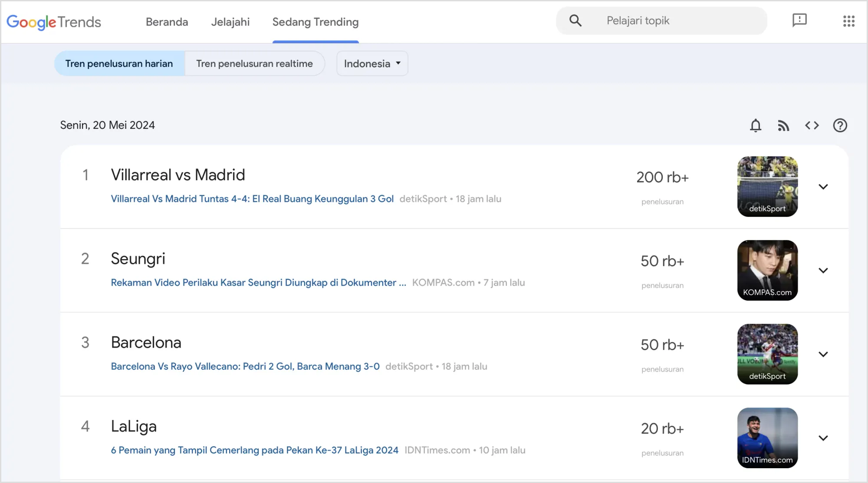Click the IDNTimes.com • 10 jam lalu source text
Image resolution: width=868 pixels, height=483 pixels.
(x=465, y=450)
